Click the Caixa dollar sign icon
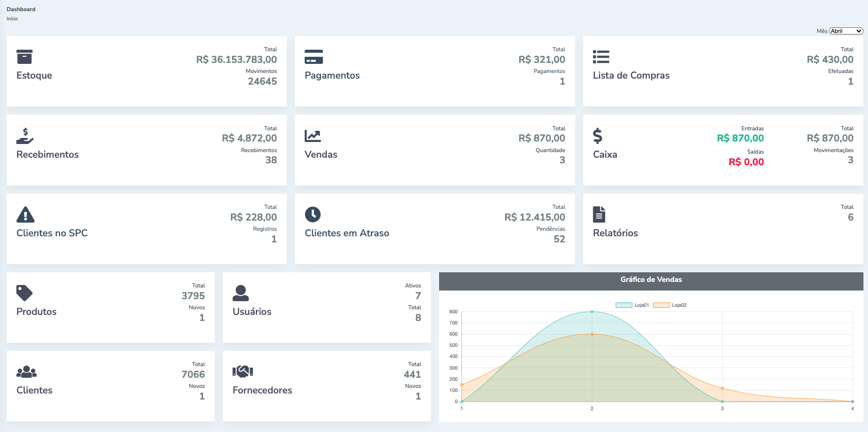 coord(597,136)
